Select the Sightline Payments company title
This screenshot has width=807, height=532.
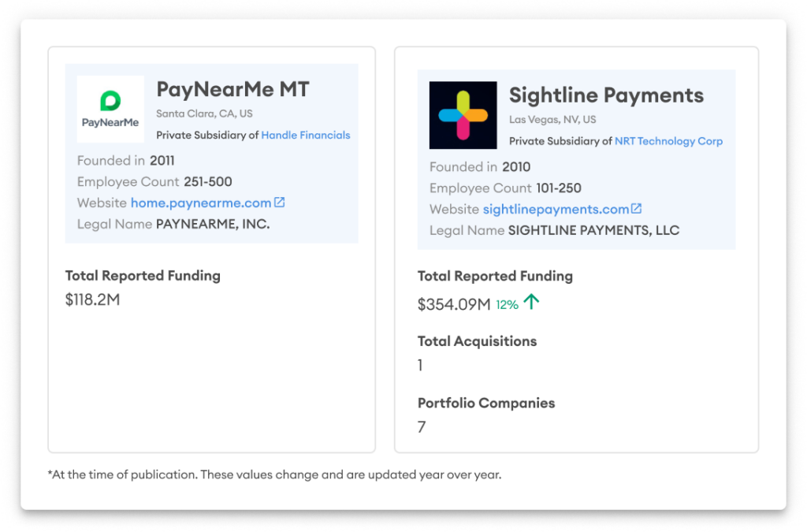coord(606,95)
